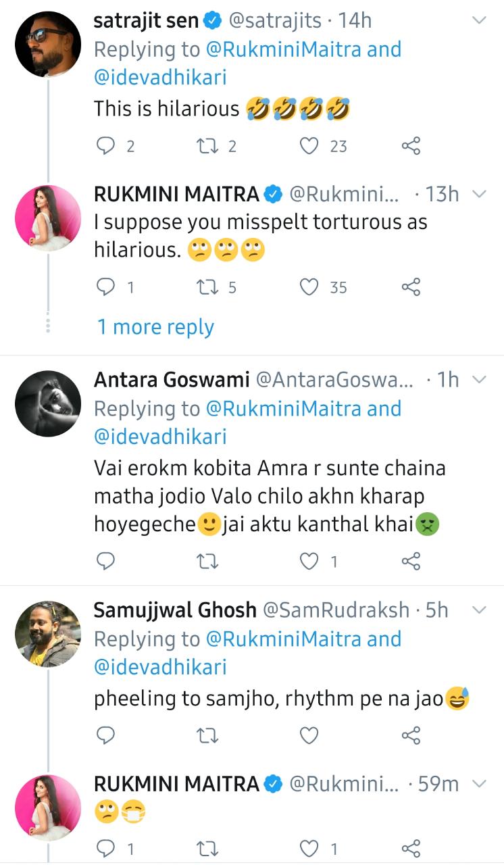
Task: Like Rukmini Maitra's "misspelt torturous" reply
Action: point(309,287)
